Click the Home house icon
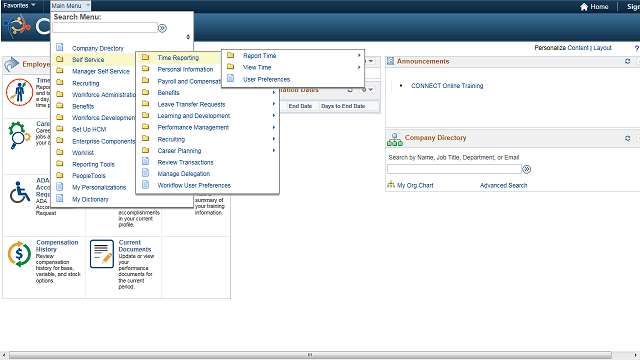 (584, 7)
